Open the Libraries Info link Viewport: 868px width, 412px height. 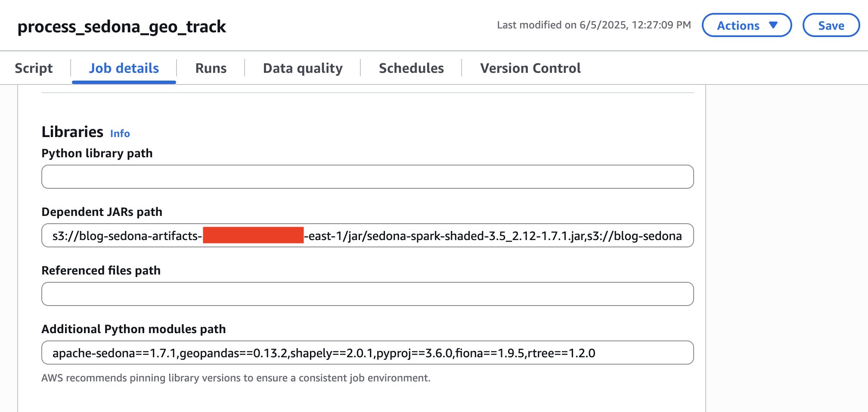tap(120, 134)
